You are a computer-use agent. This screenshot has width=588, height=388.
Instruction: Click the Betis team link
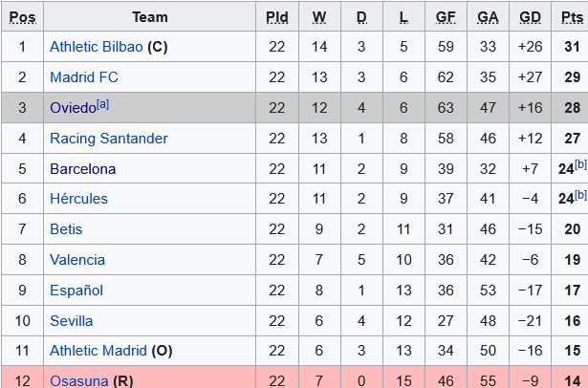(66, 229)
